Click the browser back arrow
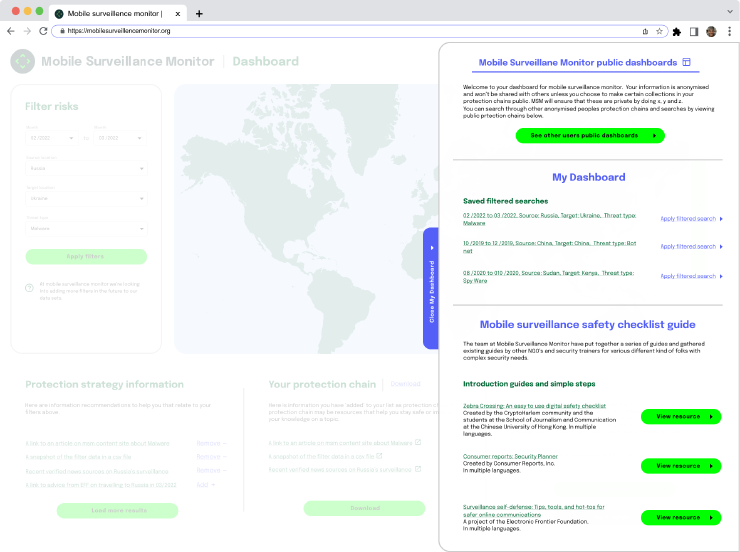This screenshot has height=552, width=740. [11, 31]
